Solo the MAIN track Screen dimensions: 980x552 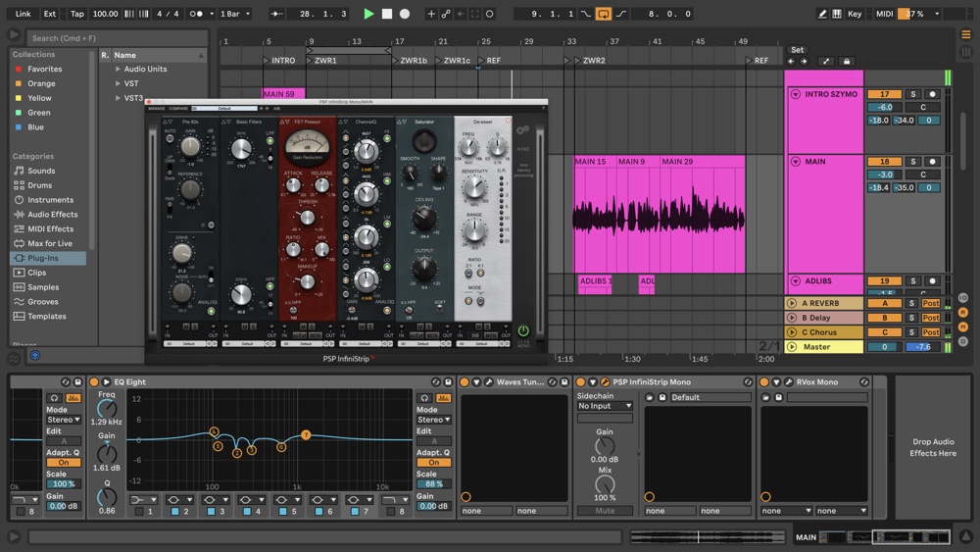pos(912,162)
